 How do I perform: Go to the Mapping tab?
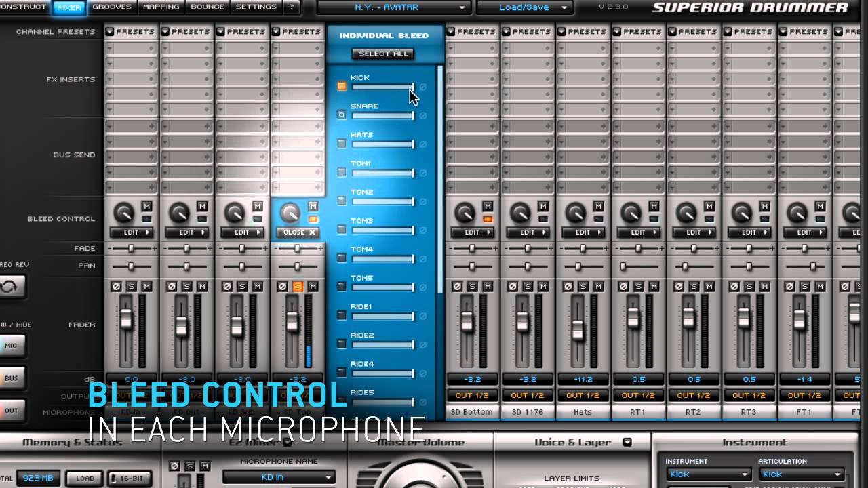161,7
